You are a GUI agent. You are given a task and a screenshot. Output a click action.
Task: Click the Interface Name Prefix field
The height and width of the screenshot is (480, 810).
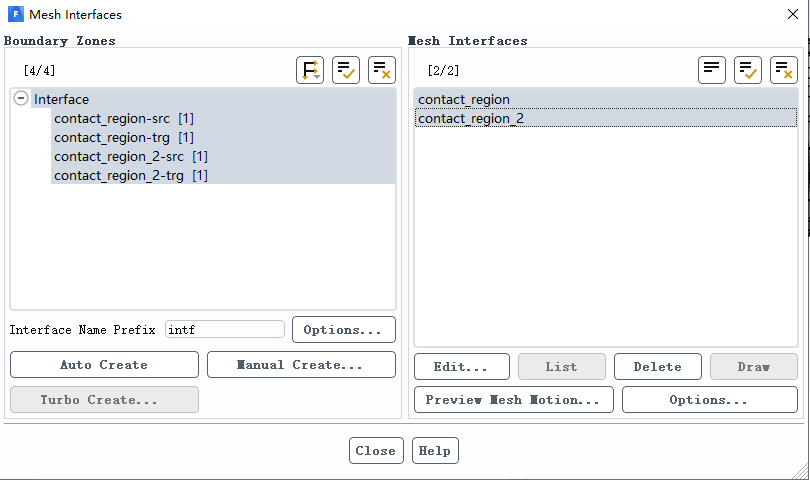pyautogui.click(x=225, y=329)
